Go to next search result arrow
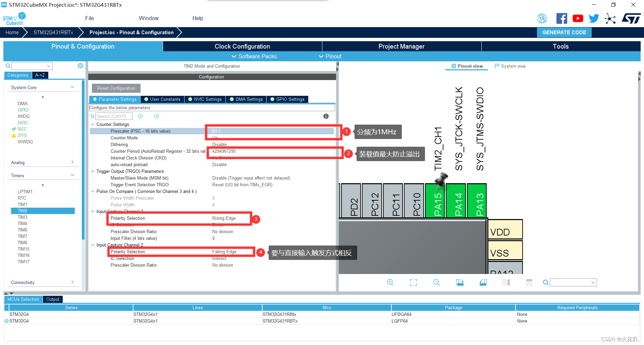This screenshot has width=644, height=345. [157, 116]
